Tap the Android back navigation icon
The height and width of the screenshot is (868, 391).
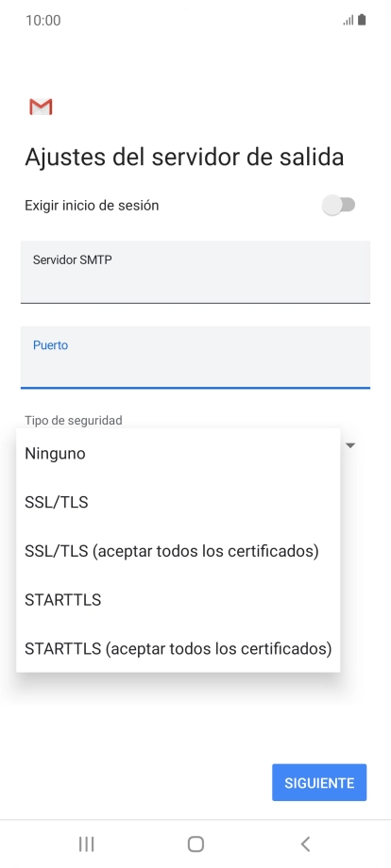tap(305, 843)
